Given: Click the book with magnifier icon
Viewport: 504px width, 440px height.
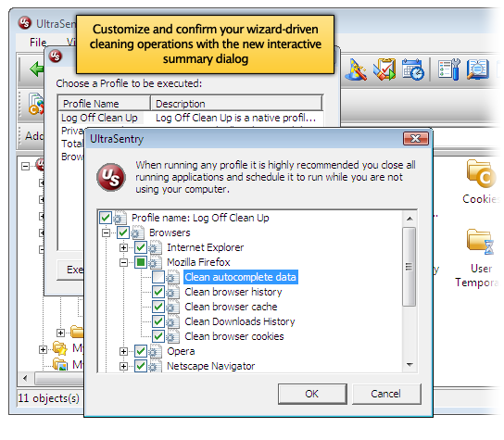Looking at the screenshot, I should tap(478, 69).
